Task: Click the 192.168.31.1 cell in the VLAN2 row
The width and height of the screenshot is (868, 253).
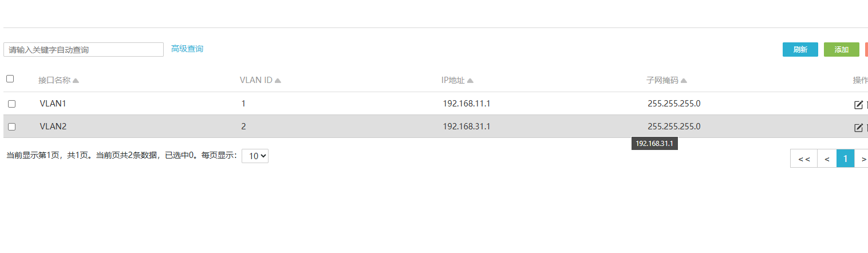Action: point(467,126)
